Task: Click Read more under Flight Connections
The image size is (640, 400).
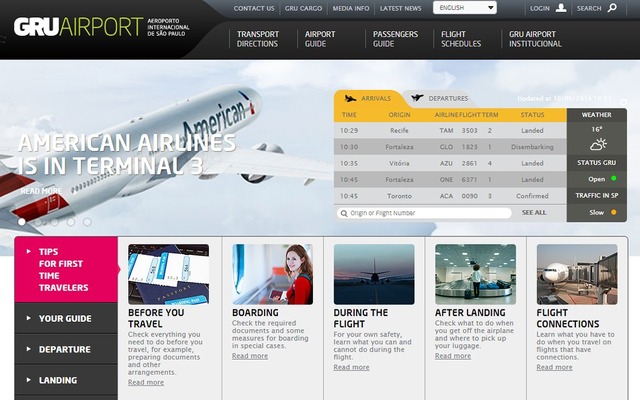Action: 554,367
